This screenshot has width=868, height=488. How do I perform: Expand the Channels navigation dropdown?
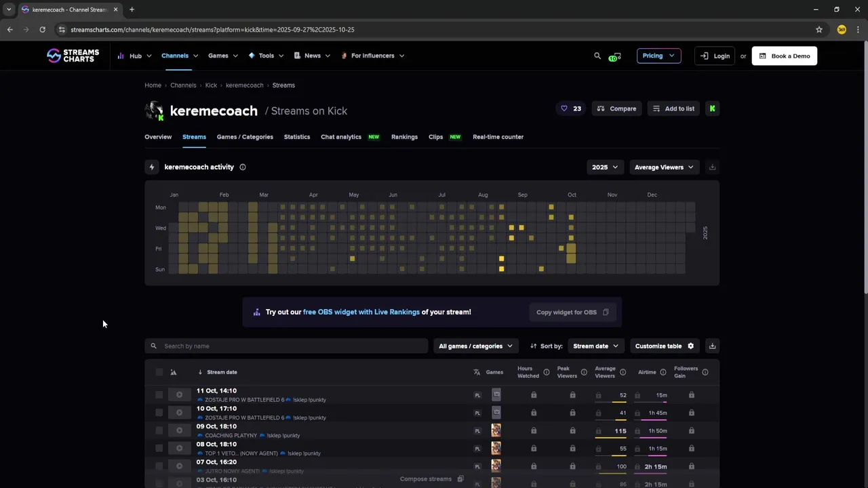[x=179, y=56]
